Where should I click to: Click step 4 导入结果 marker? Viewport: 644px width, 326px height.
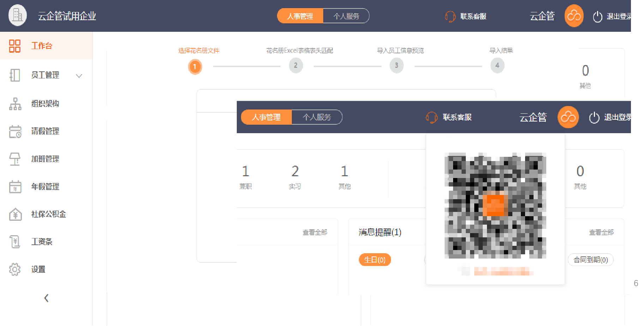coord(498,66)
